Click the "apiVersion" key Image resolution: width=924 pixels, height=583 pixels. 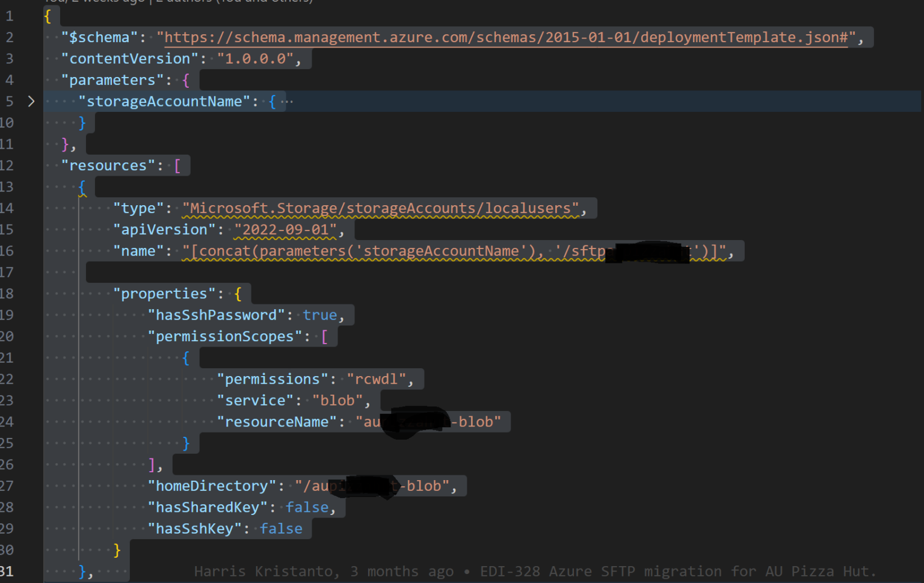pos(164,230)
